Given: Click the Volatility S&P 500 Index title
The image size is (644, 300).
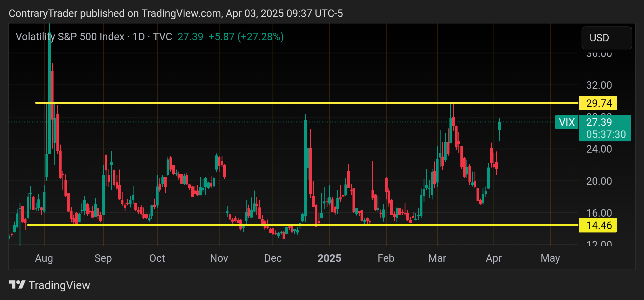Looking at the screenshot, I should (x=70, y=37).
